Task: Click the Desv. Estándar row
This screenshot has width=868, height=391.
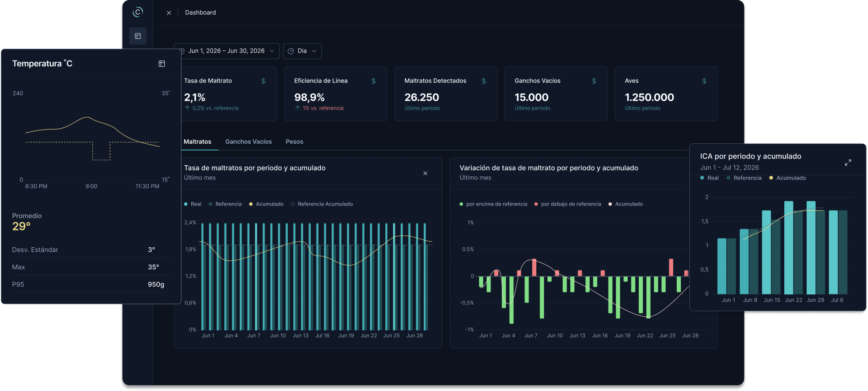Action: [91, 250]
